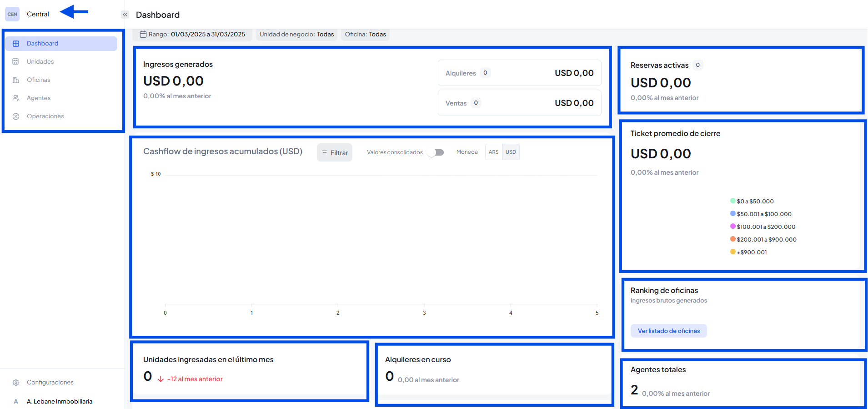
Task: Open the Rango date range filter
Action: pyautogui.click(x=192, y=35)
